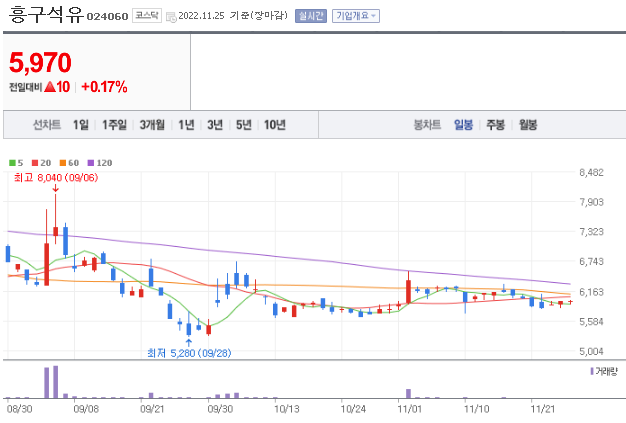626x423 pixels.
Task: Click the 봉차트 label
Action: click(x=427, y=125)
